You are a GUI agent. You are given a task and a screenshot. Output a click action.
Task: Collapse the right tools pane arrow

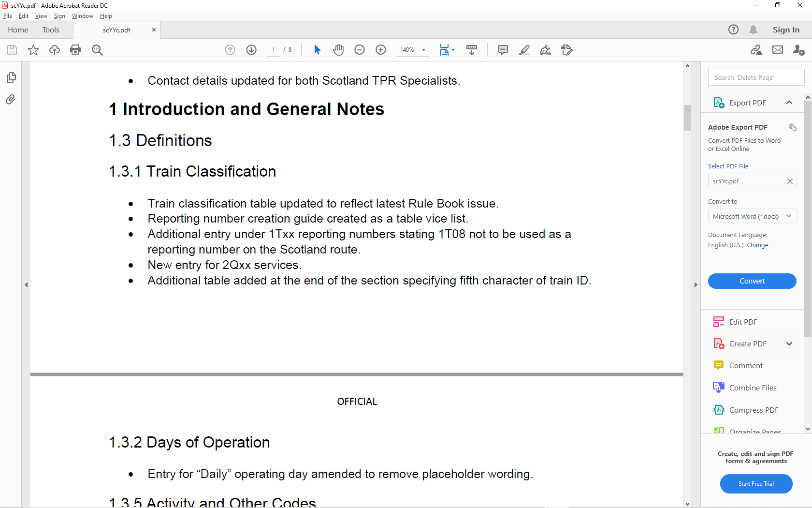pyautogui.click(x=696, y=285)
